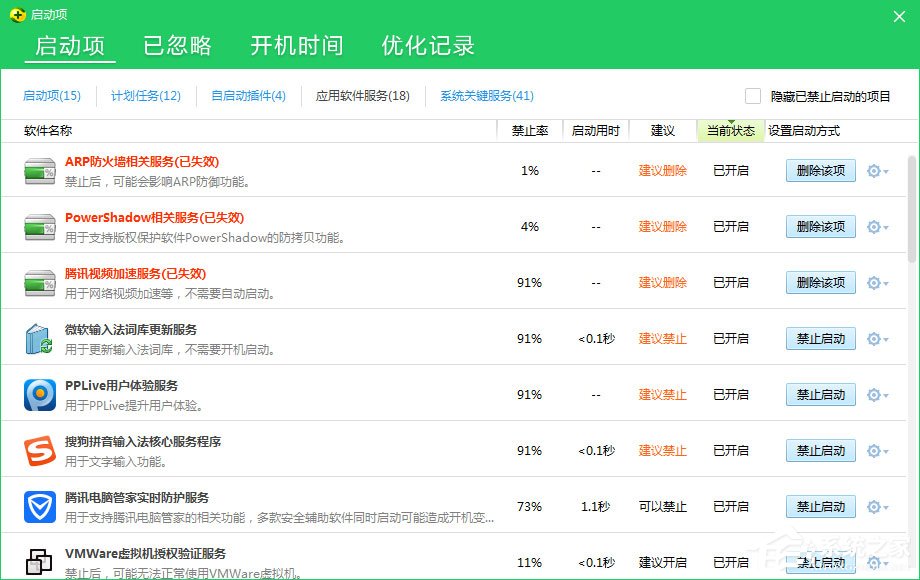Open startup method gear dropdown for 搜狗拼音
The image size is (920, 580).
point(875,450)
